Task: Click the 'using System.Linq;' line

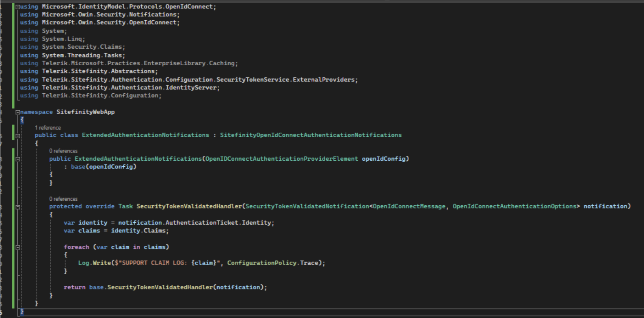Action: tap(53, 39)
